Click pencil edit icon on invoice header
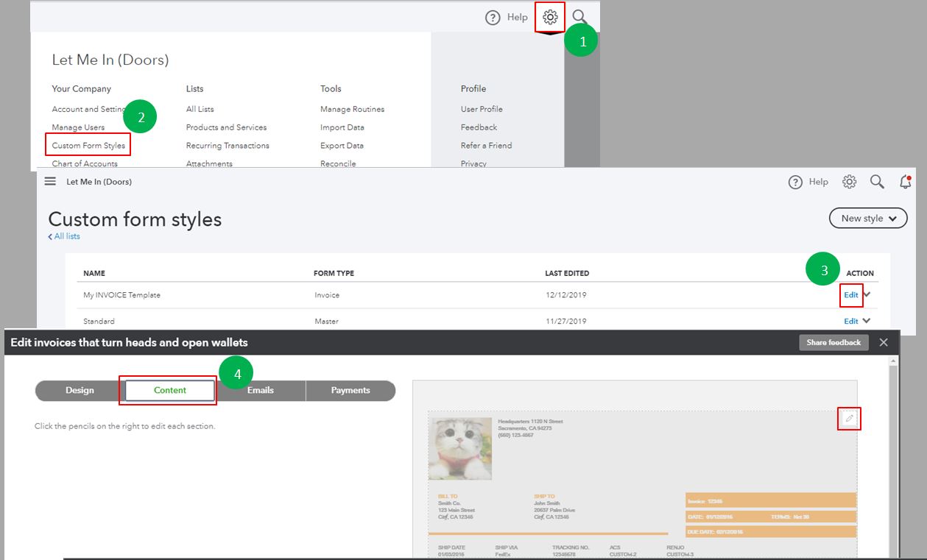This screenshot has width=927, height=560. (849, 418)
